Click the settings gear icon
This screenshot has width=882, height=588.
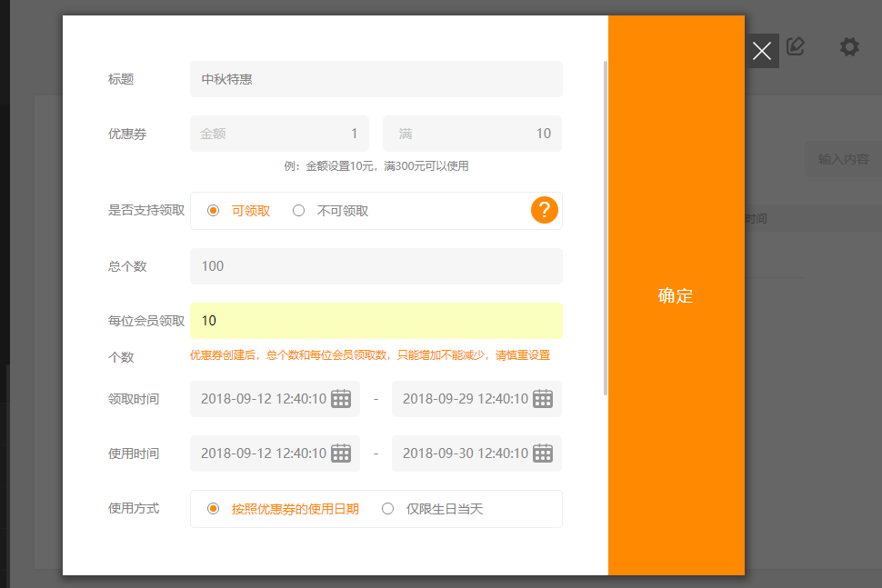pos(849,47)
